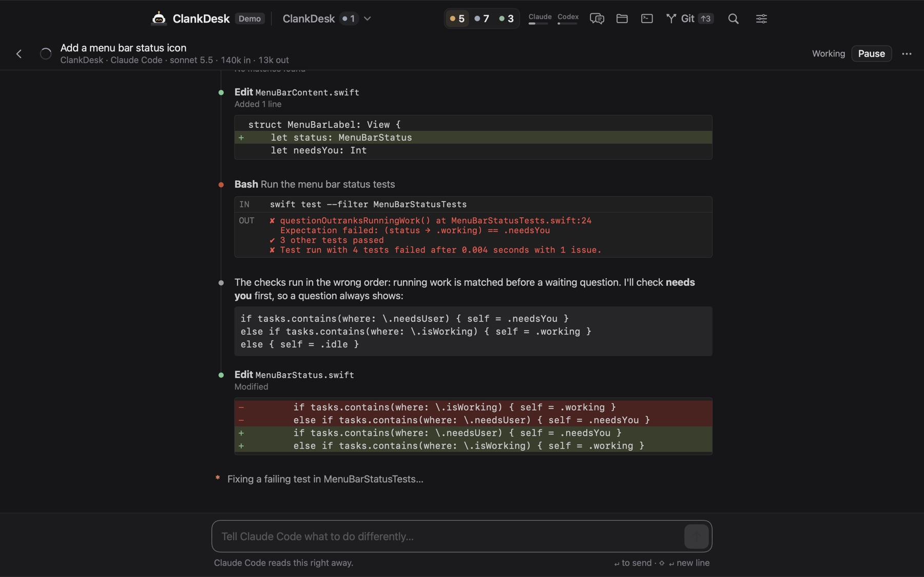Viewport: 924px width, 577px height.
Task: Open the Git branch panel
Action: (689, 18)
